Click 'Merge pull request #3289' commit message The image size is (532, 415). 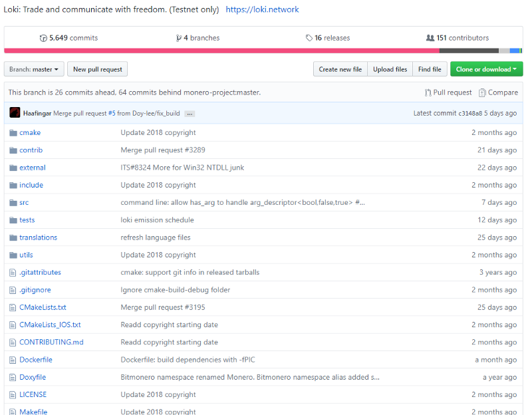click(163, 150)
